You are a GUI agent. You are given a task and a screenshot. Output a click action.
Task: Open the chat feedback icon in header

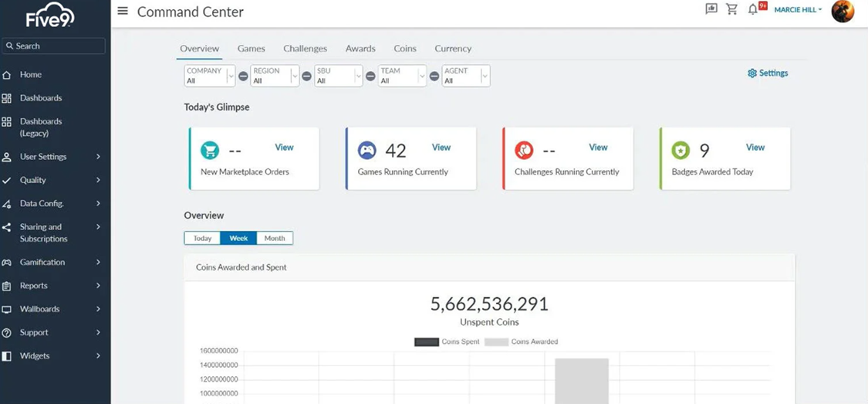tap(711, 9)
